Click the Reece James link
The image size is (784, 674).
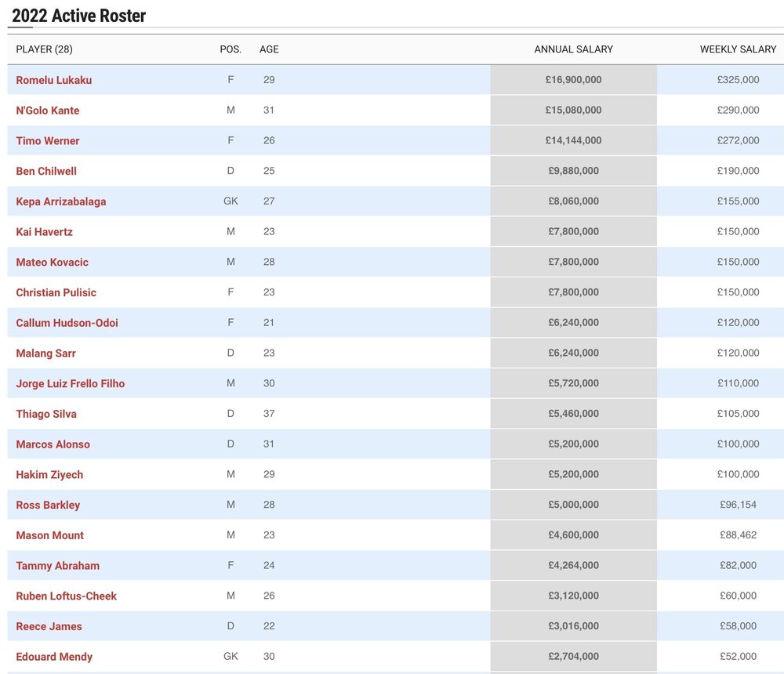[x=49, y=626]
